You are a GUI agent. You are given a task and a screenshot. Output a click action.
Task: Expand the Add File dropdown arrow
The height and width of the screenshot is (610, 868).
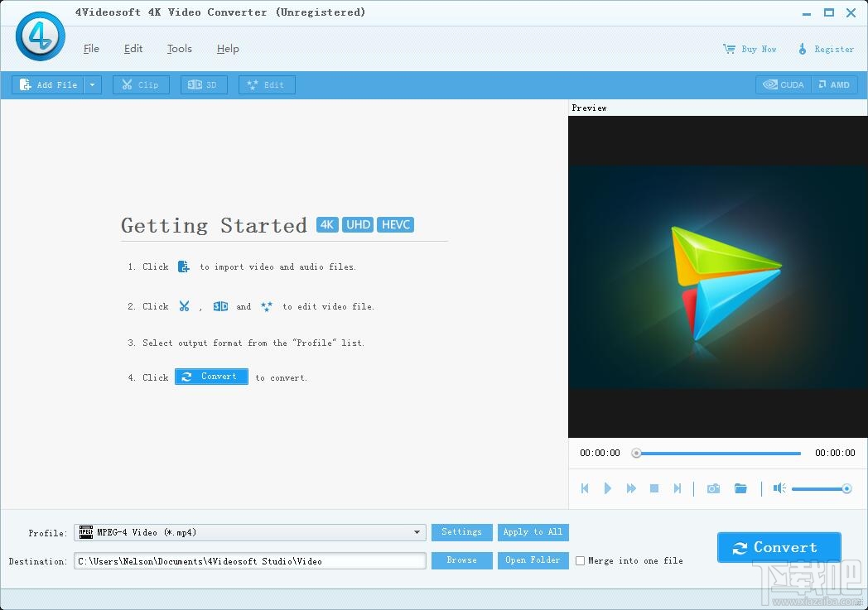point(93,84)
